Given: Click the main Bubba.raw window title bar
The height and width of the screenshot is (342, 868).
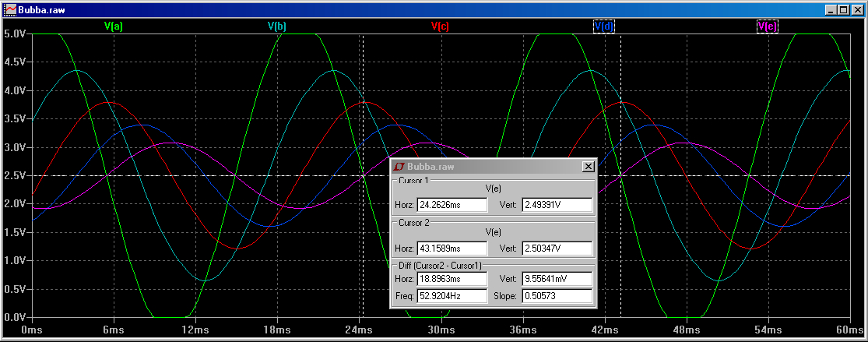Looking at the screenshot, I should 434,9.
